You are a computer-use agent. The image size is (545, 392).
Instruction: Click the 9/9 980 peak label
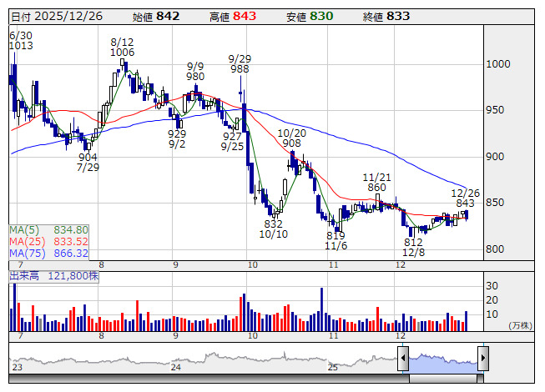[195, 71]
